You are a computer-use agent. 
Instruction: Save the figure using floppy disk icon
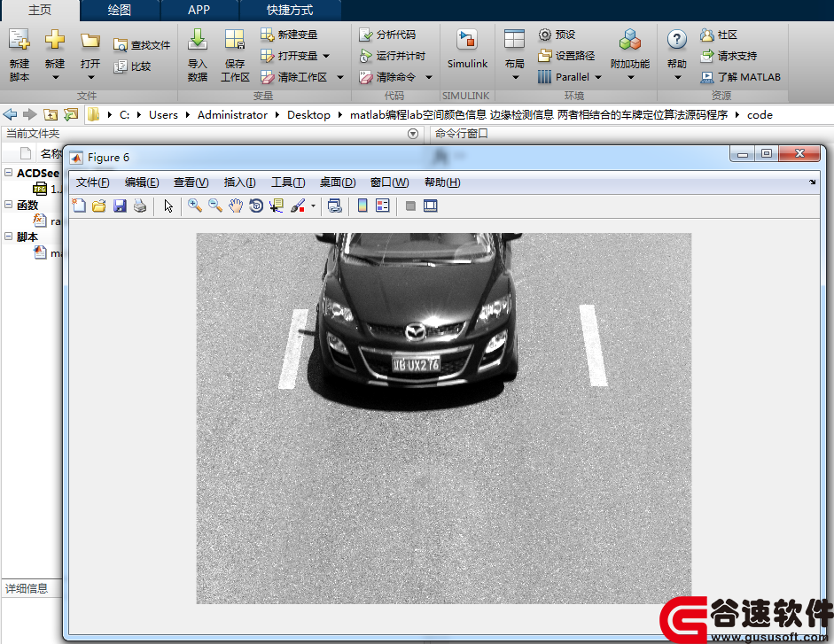pyautogui.click(x=120, y=206)
